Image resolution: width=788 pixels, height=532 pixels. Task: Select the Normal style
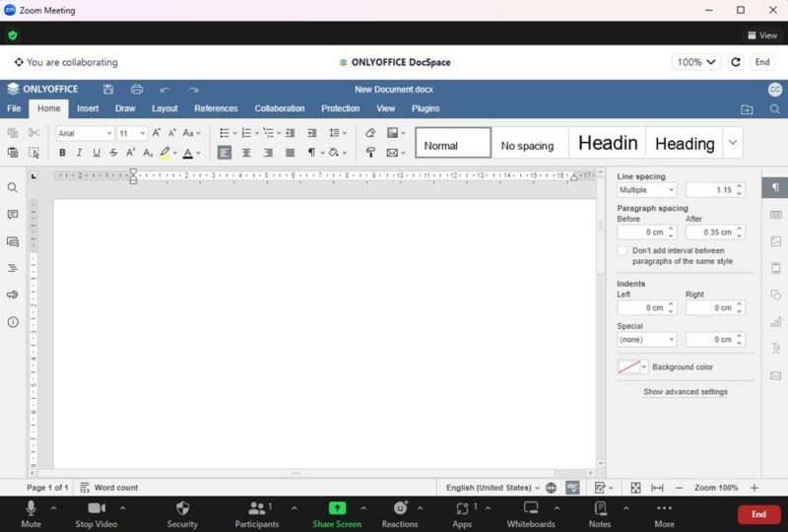[453, 143]
